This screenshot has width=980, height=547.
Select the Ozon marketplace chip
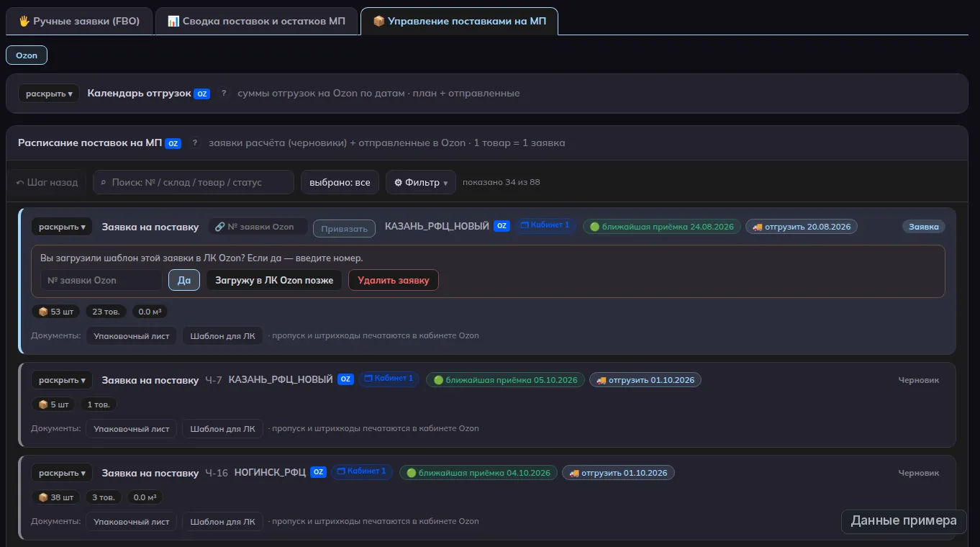(27, 55)
